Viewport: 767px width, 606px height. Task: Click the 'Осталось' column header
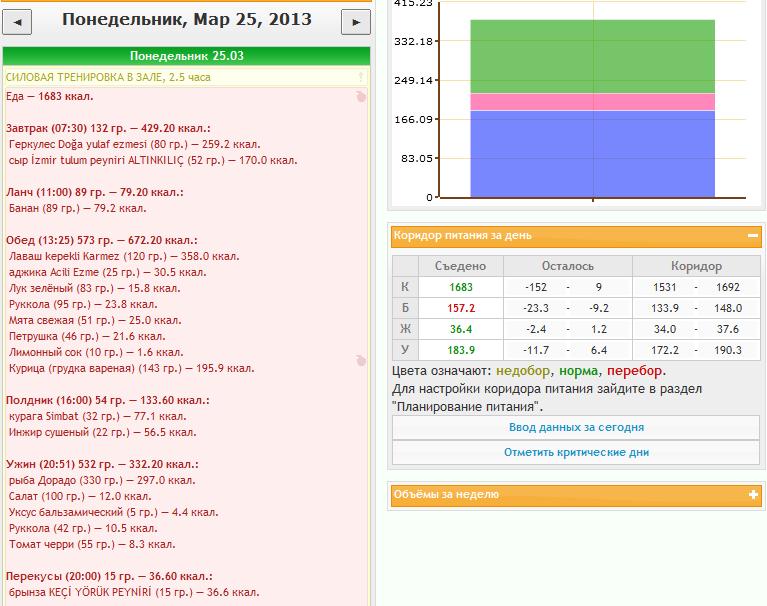tap(567, 266)
